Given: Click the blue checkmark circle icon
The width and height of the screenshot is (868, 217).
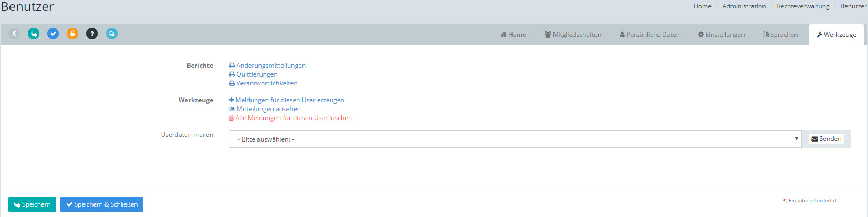Looking at the screenshot, I should (53, 34).
